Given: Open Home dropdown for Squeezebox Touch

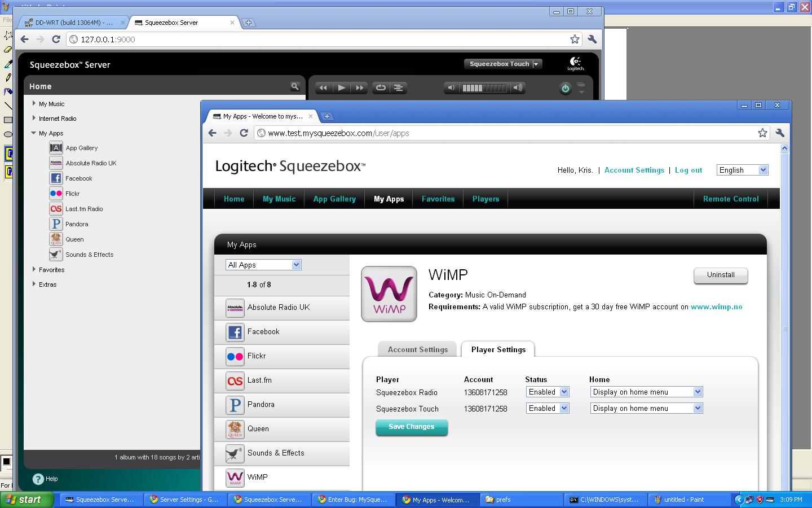Looking at the screenshot, I should (x=646, y=408).
